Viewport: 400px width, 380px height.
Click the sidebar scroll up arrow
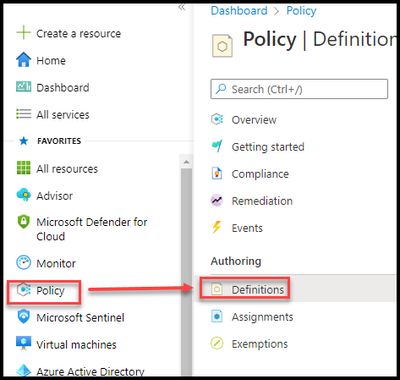186,162
